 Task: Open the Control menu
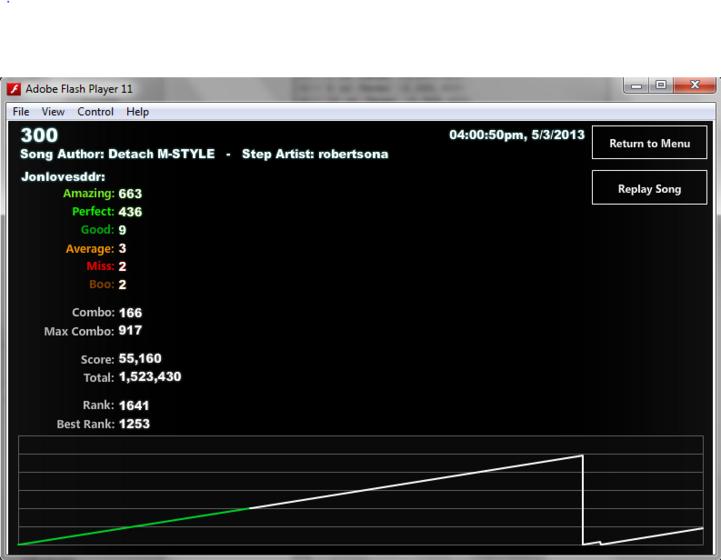point(95,112)
